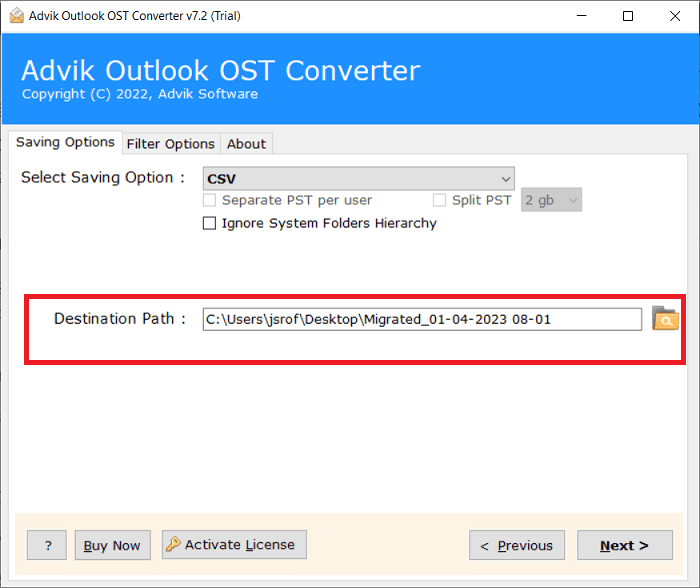Go back with the Previous button
This screenshot has width=700, height=588.
[517, 545]
